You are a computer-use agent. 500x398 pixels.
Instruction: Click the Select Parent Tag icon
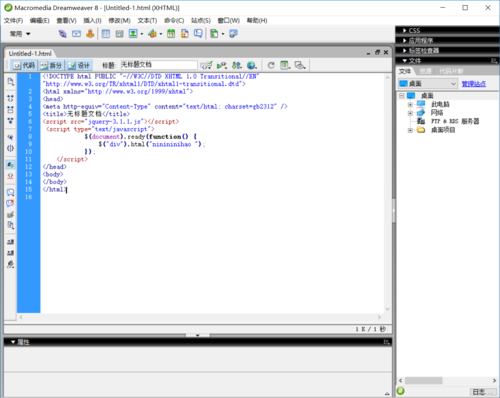(11, 137)
